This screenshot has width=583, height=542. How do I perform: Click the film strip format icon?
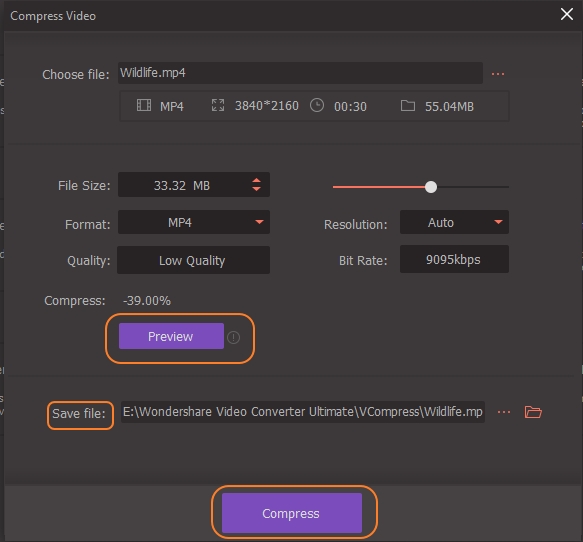144,105
